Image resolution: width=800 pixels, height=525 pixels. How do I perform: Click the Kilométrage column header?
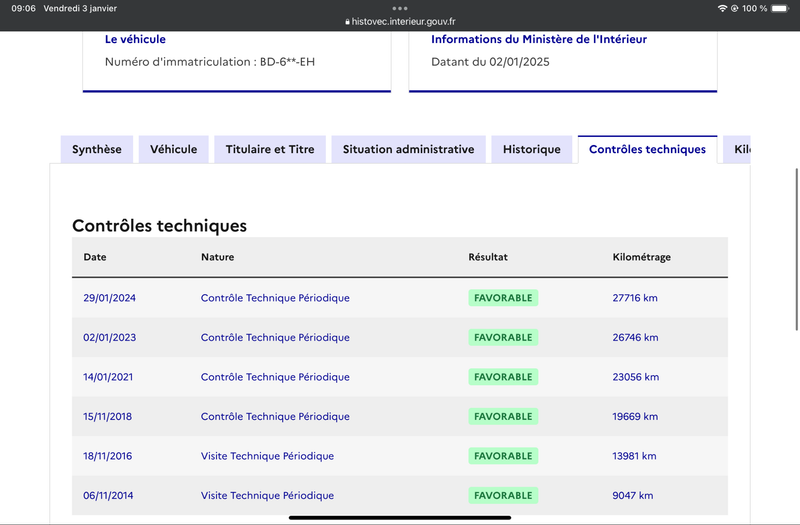pyautogui.click(x=641, y=257)
